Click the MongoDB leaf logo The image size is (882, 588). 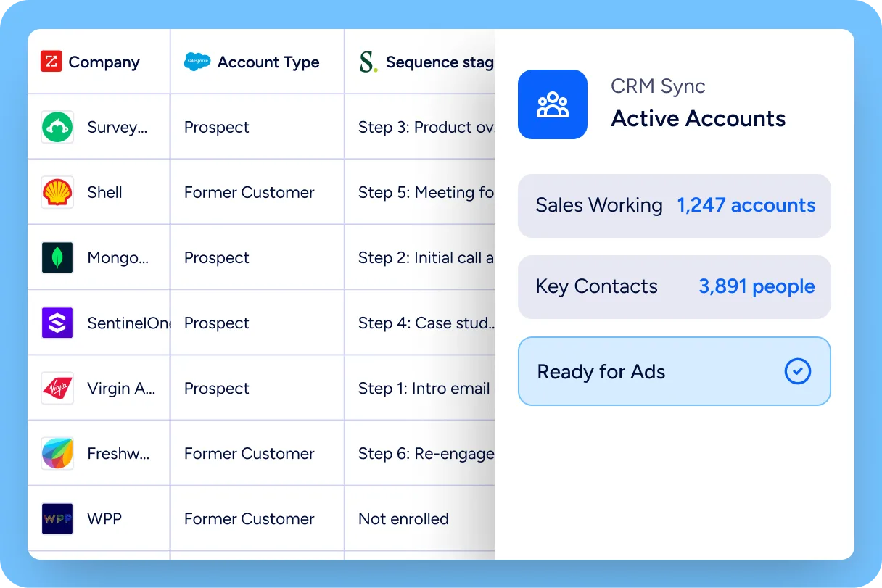(57, 257)
